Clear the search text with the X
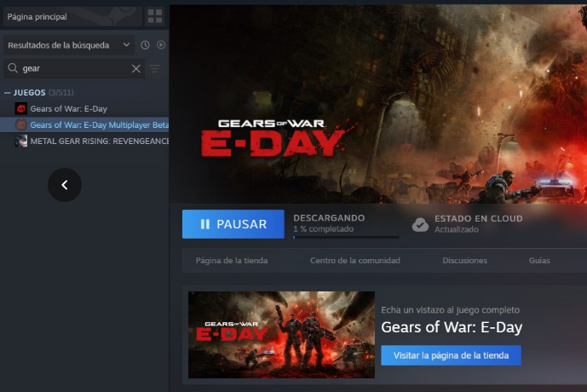Image resolution: width=587 pixels, height=392 pixels. tap(136, 68)
